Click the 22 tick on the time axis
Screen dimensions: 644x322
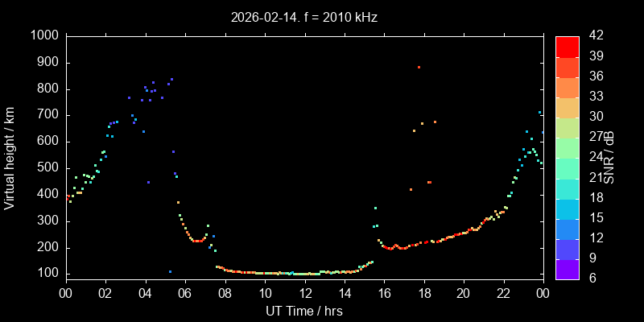503,293
